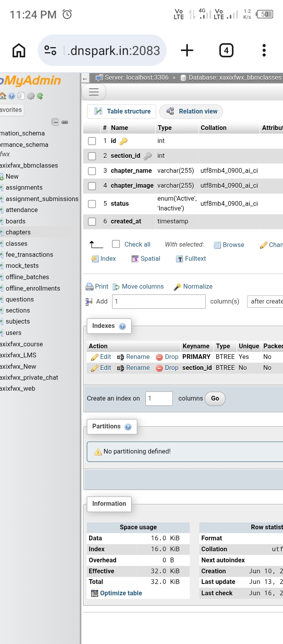Click the Print link

97,287
